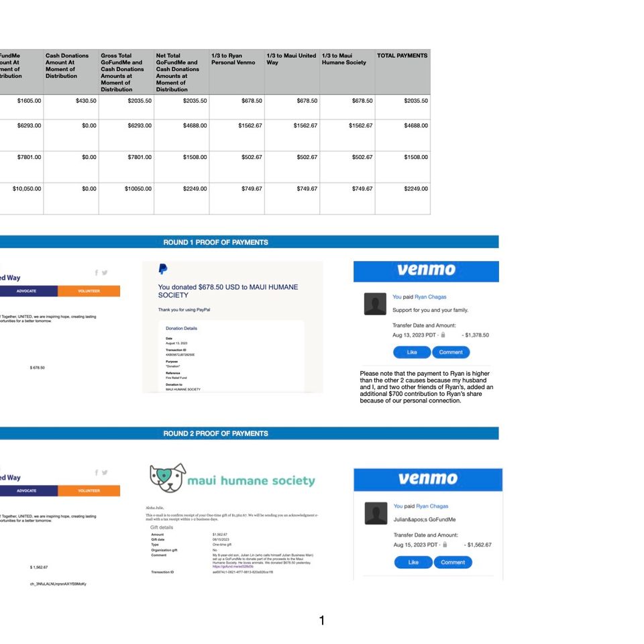Click the 'Cash Donations Amount At Moment of Distribution' header

click(71, 72)
